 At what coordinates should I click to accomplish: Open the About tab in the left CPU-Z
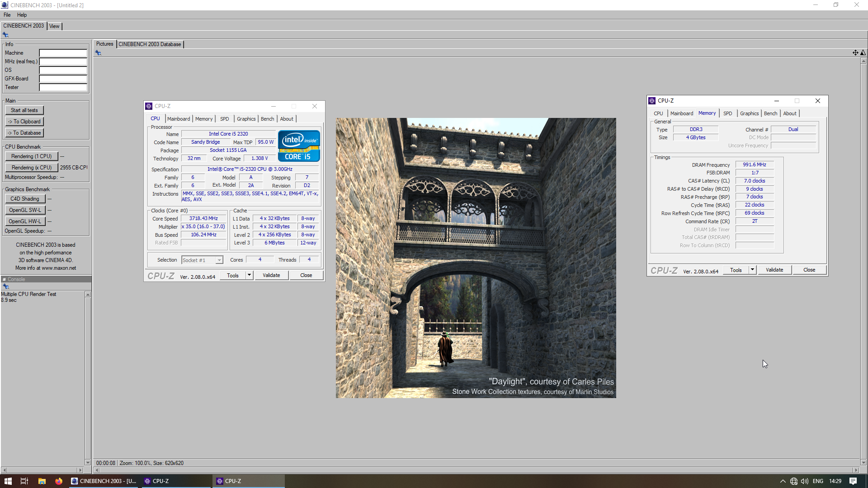coord(287,119)
